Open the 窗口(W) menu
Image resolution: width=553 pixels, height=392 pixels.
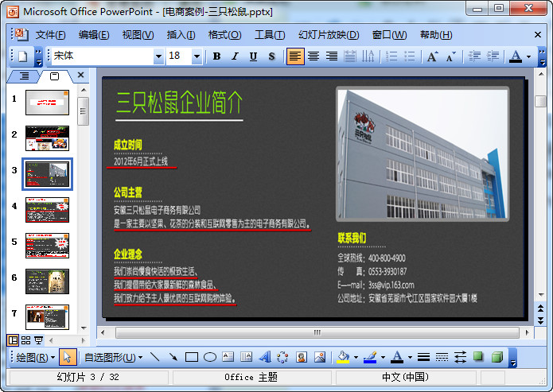point(389,35)
